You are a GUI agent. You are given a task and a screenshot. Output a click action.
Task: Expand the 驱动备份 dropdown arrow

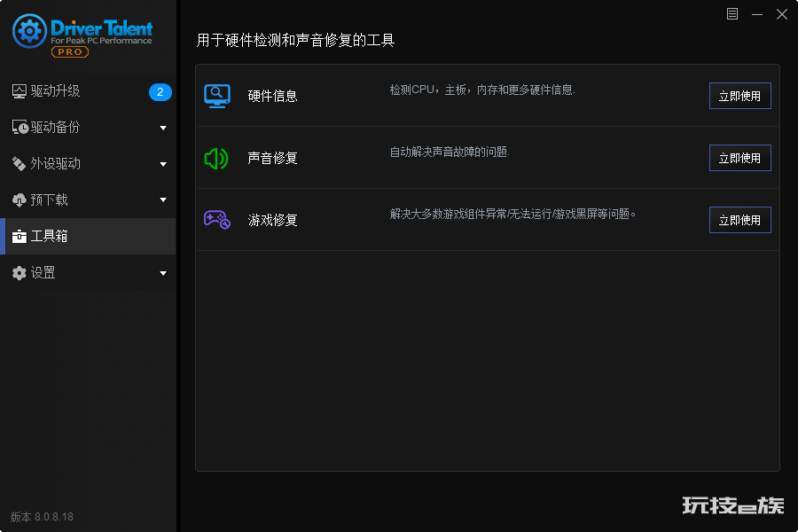[x=163, y=128]
